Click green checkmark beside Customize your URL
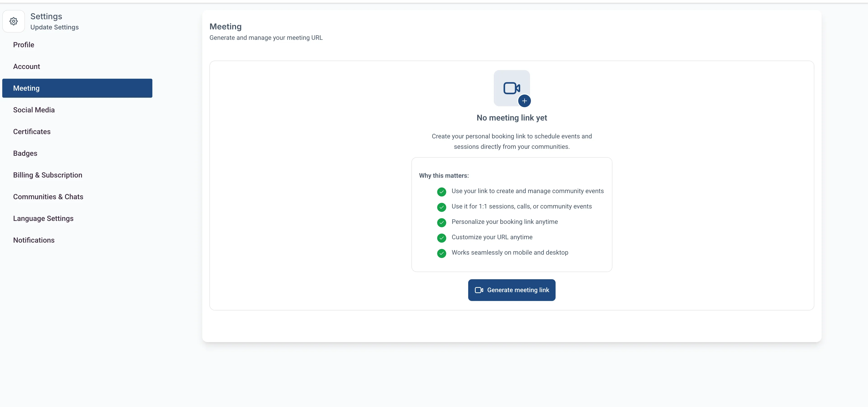Screen dimensions: 868x407 pos(441,238)
